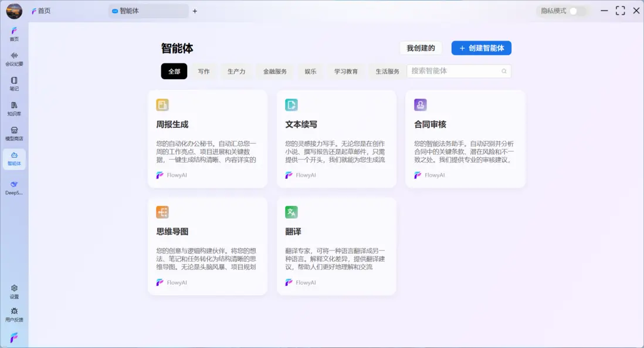
Task: Select the 写作 category filter
Action: (x=204, y=72)
